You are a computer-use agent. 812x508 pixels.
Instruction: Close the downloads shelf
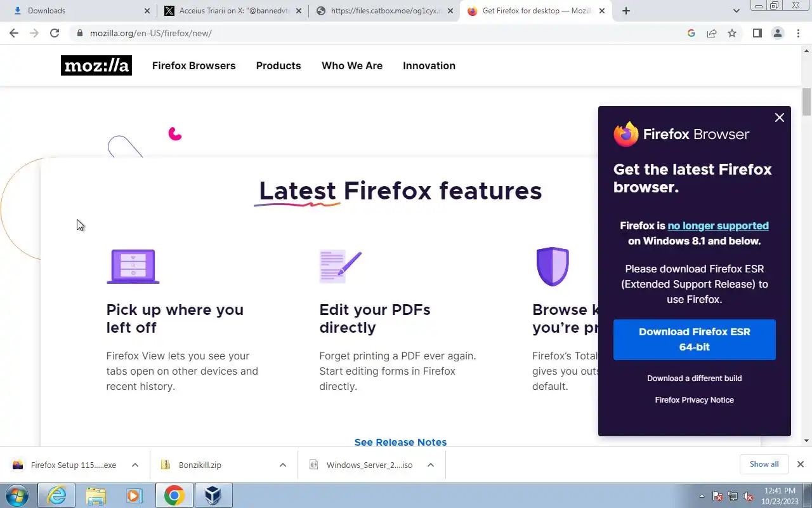point(800,464)
